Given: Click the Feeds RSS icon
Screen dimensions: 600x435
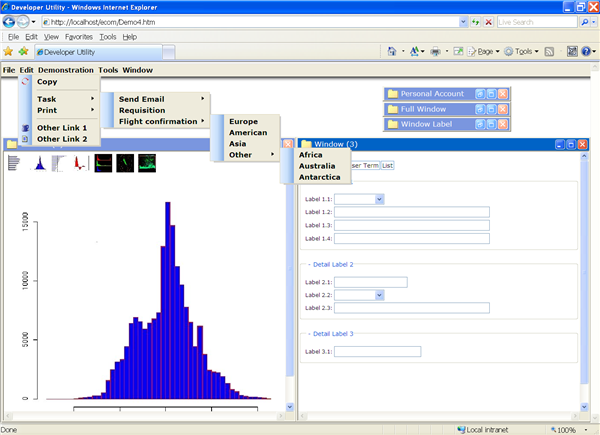Looking at the screenshot, I should click(549, 51).
